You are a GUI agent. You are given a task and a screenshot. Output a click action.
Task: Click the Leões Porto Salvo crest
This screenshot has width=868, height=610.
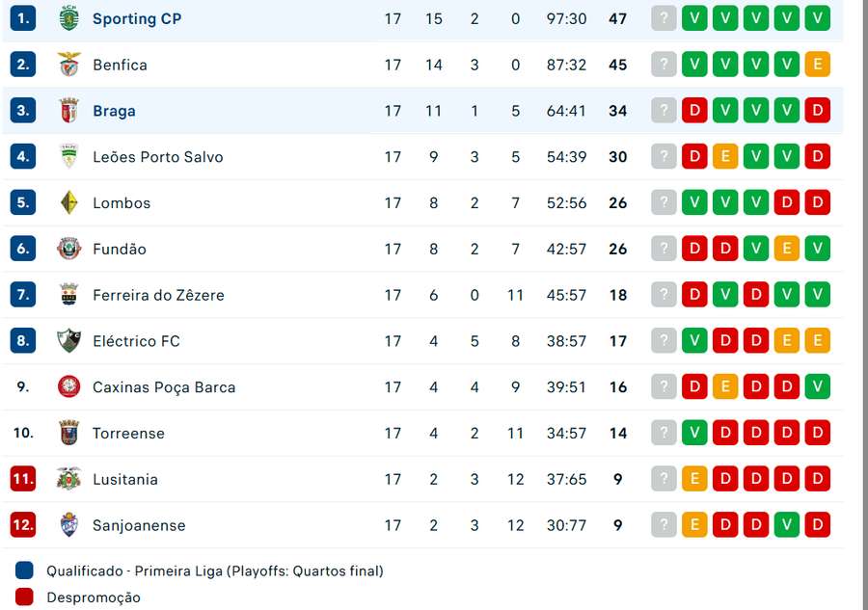pyautogui.click(x=68, y=156)
